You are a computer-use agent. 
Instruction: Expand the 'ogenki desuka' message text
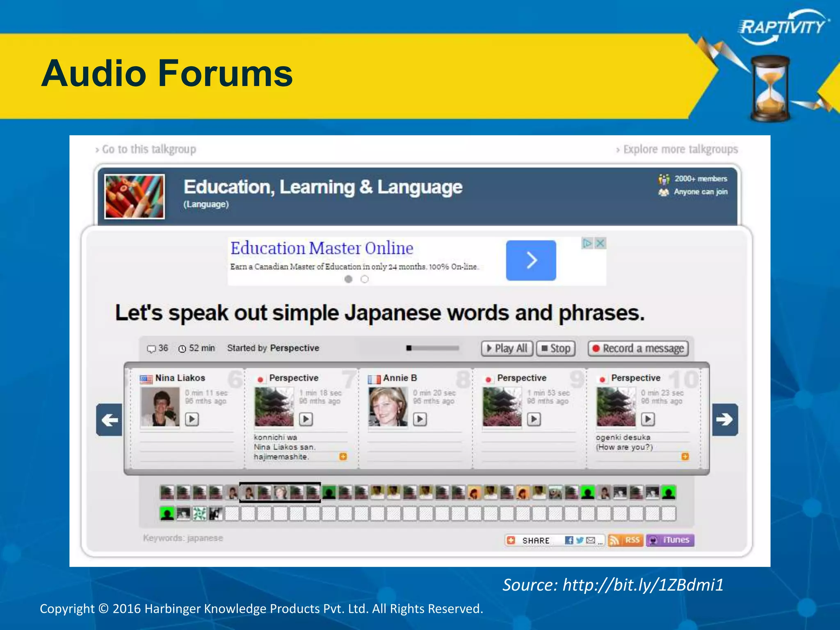tap(685, 457)
